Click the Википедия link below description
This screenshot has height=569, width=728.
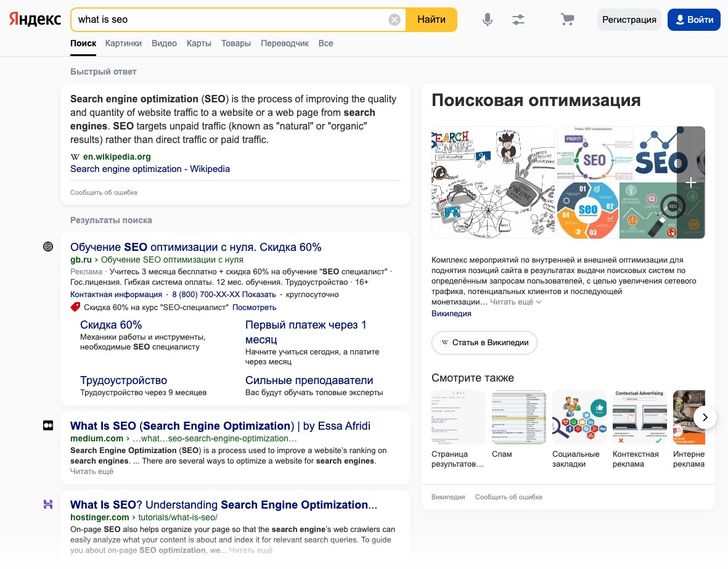click(x=451, y=314)
